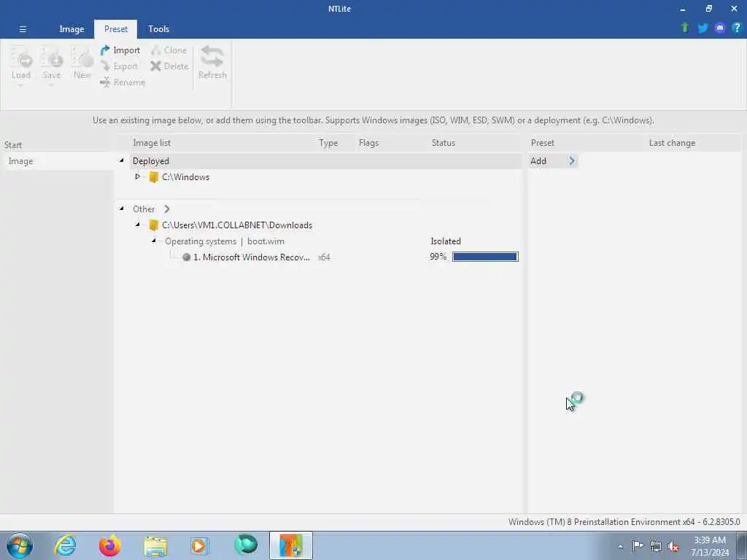Click the grey status dot of Recovery image
The width and height of the screenshot is (747, 560).
[x=186, y=257]
